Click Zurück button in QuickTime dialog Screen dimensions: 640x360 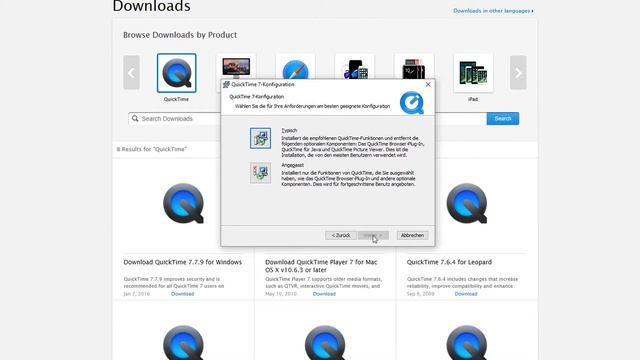[x=341, y=236]
